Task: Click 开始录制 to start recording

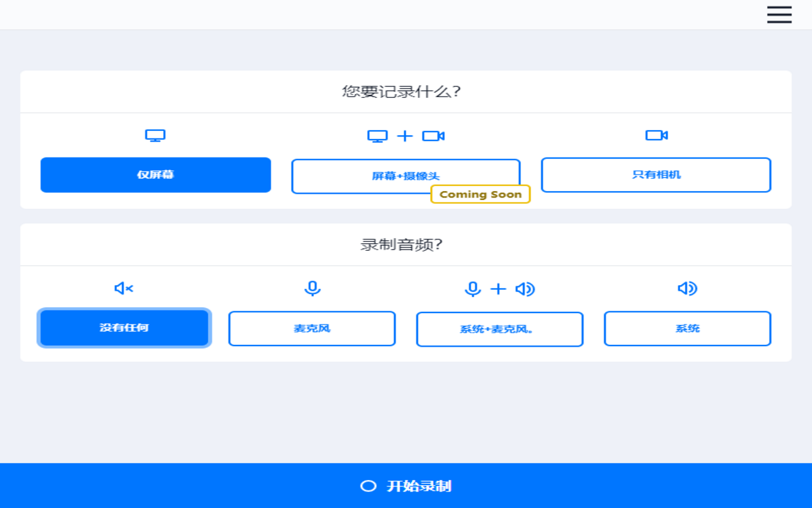Action: pos(406,486)
